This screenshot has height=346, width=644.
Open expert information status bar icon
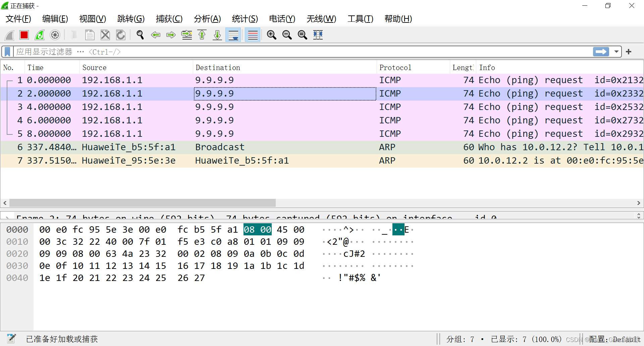click(x=11, y=339)
